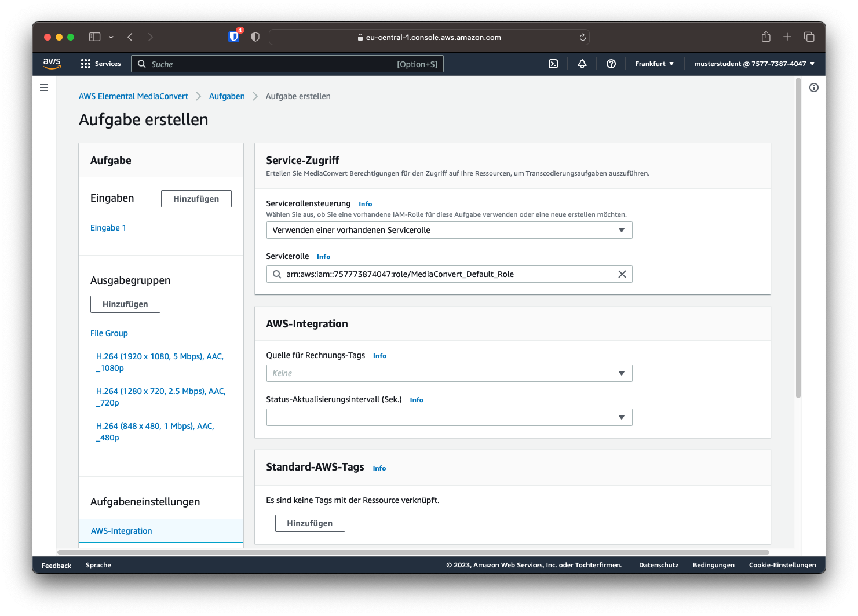Select Eingabe 1

(108, 228)
